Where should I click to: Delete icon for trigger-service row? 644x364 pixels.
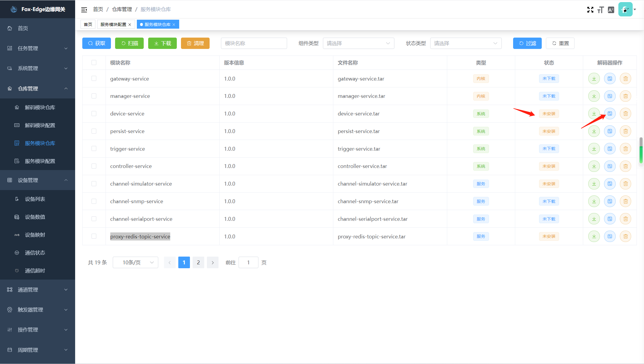(x=626, y=149)
